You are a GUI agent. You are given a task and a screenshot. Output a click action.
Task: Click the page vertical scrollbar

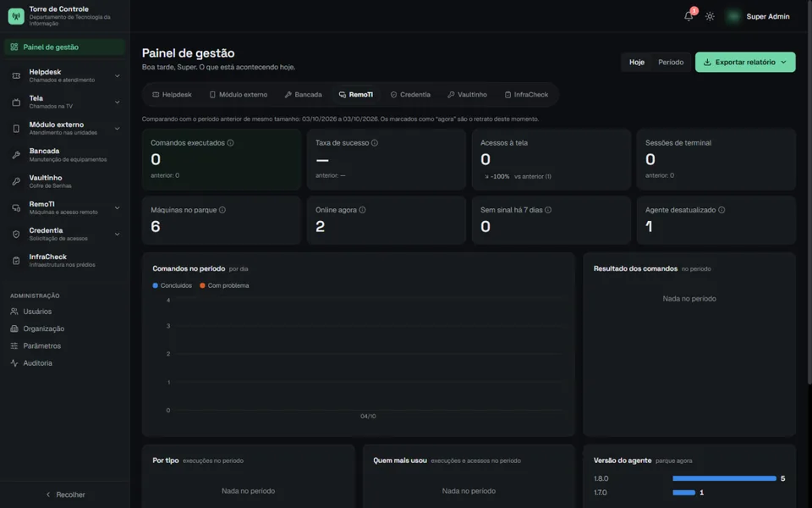coord(809,192)
